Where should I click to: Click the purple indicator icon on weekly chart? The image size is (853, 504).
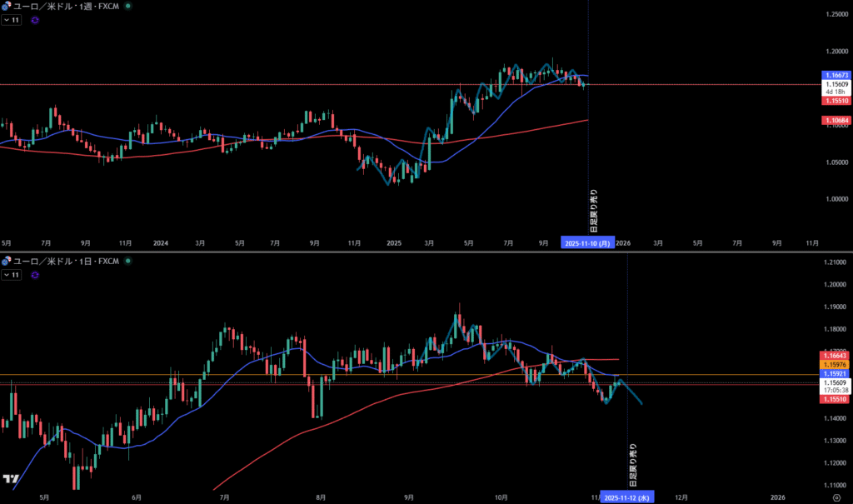(x=34, y=20)
